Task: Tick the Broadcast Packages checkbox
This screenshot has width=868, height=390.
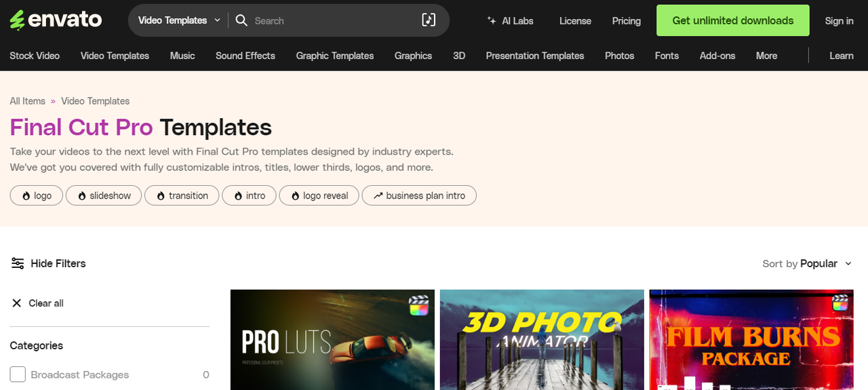Action: coord(18,374)
